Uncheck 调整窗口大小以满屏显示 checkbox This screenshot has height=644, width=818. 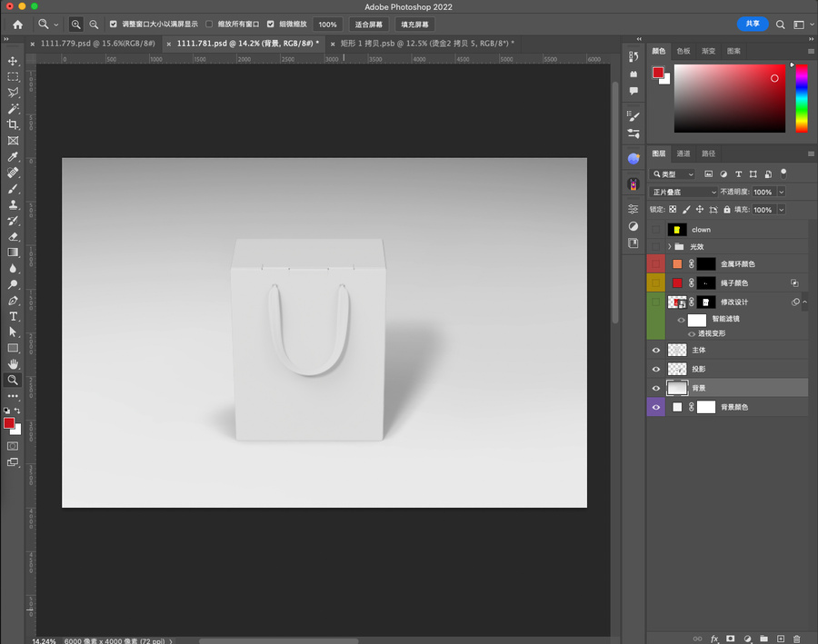114,24
